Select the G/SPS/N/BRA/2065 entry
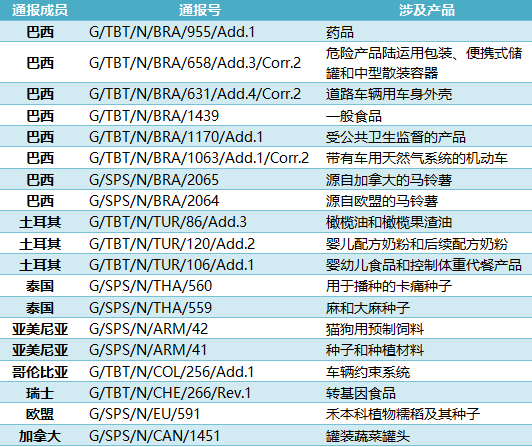Viewport: 532px width, 447px height. [154, 180]
